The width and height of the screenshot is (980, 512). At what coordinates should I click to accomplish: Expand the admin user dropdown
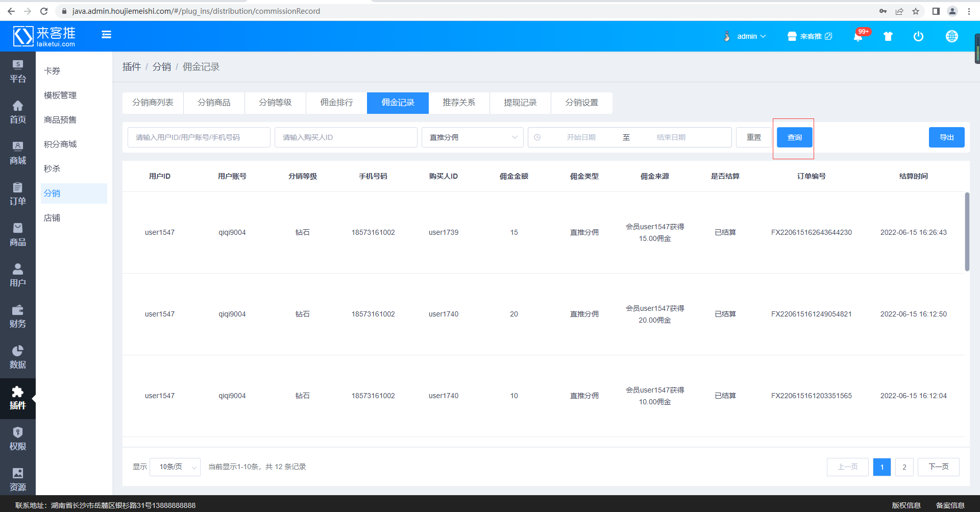[x=745, y=36]
